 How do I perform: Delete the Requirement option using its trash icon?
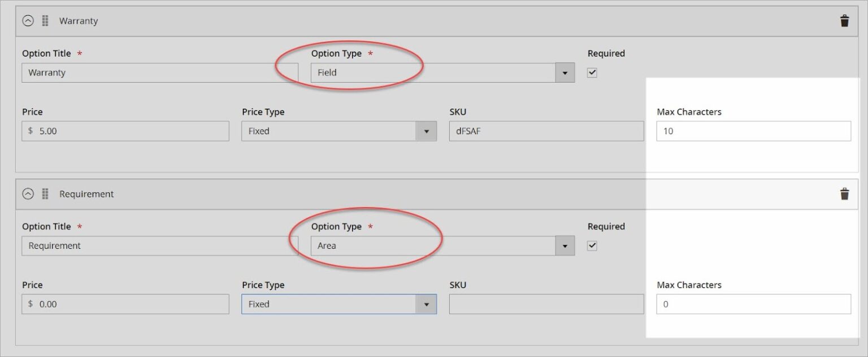coord(844,193)
